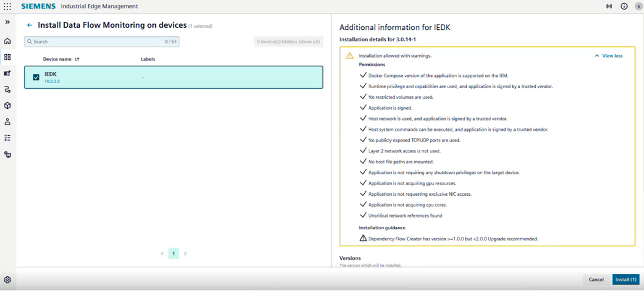Click the Docker Compose version supported line
Viewport: 644px width, 291px height.
pyautogui.click(x=439, y=75)
